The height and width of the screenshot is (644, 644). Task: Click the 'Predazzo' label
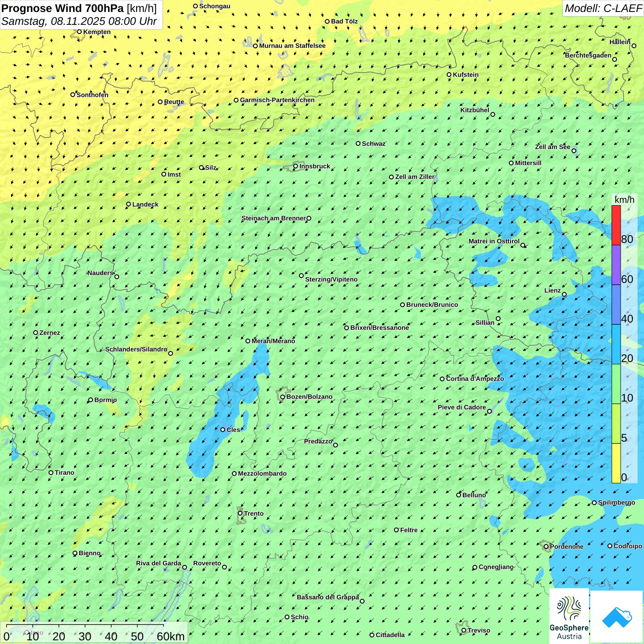[318, 441]
